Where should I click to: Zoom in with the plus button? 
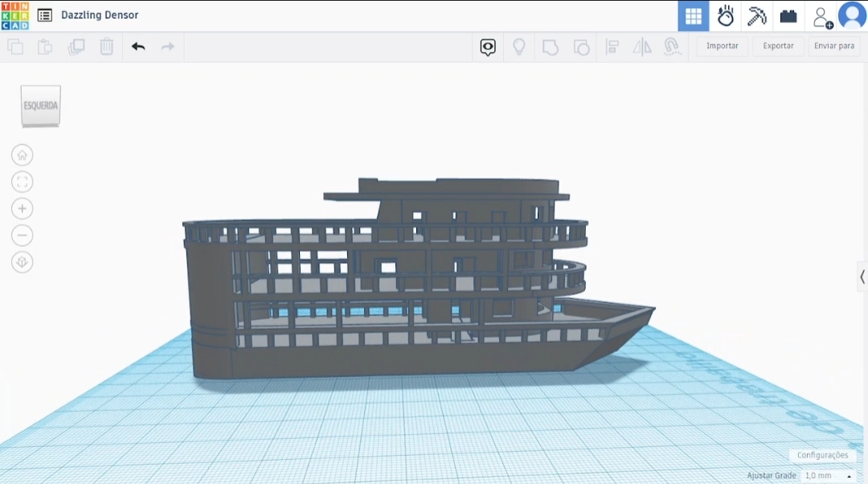(x=23, y=209)
